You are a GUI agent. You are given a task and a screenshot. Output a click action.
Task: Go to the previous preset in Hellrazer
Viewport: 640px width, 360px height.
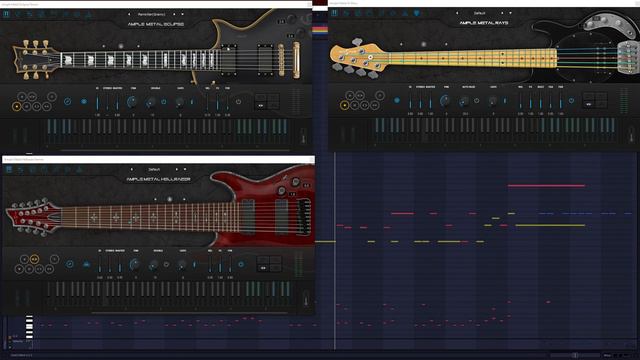(132, 169)
